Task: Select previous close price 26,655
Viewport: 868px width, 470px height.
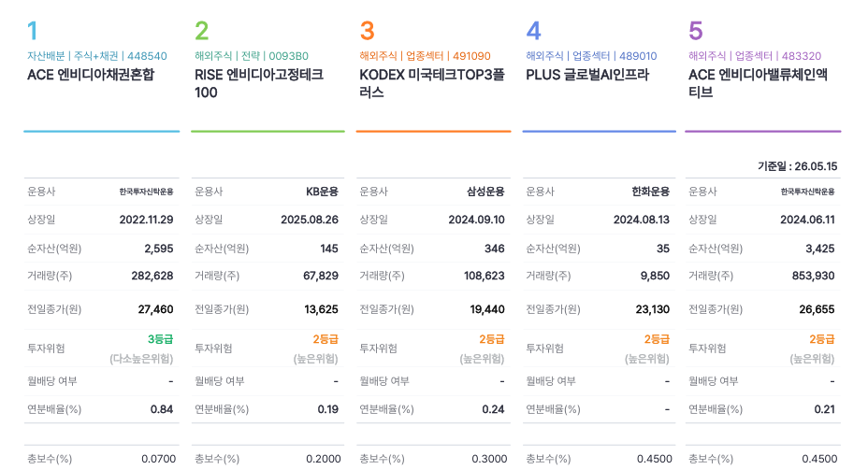Action: tap(817, 309)
